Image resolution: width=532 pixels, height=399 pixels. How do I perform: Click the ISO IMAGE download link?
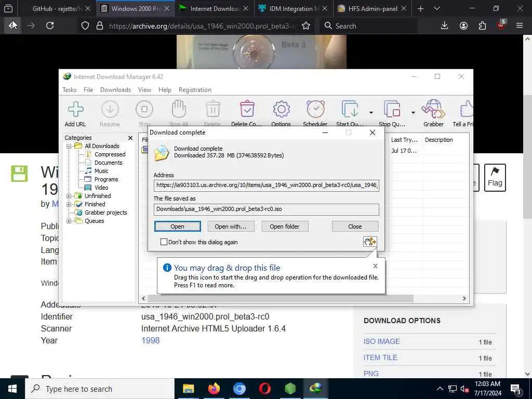tap(382, 341)
